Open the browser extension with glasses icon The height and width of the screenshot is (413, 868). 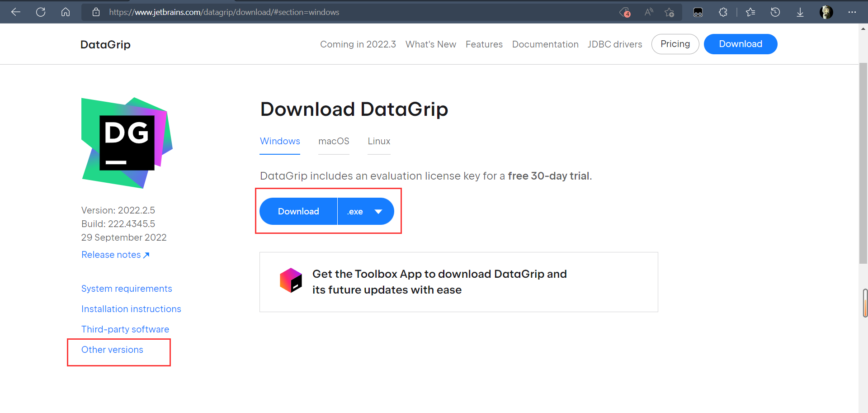(x=698, y=13)
